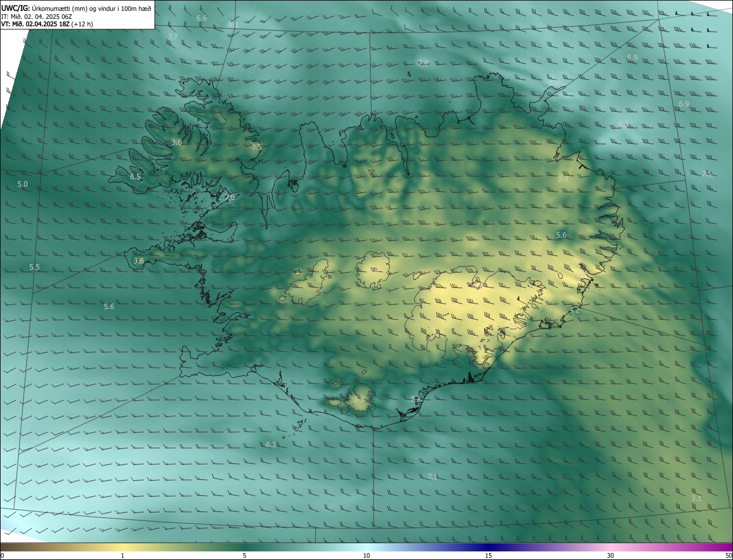Click the 3.6 label on the Snæfellsnes peninsula

[139, 261]
